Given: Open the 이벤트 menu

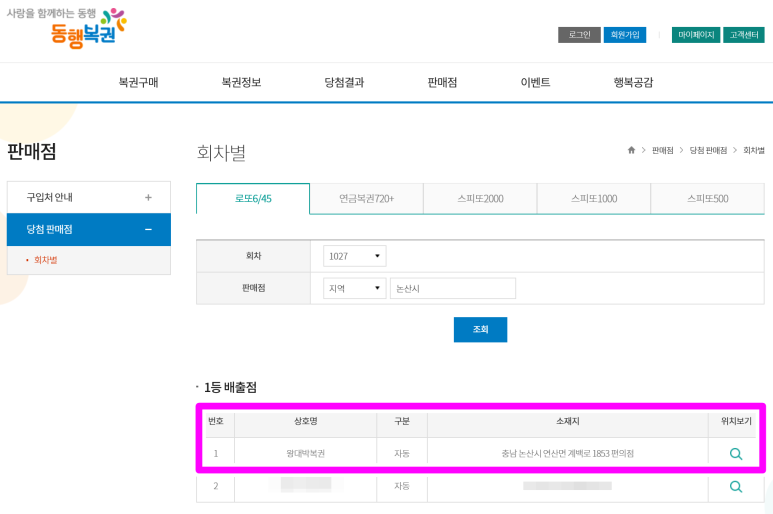Looking at the screenshot, I should pos(535,82).
